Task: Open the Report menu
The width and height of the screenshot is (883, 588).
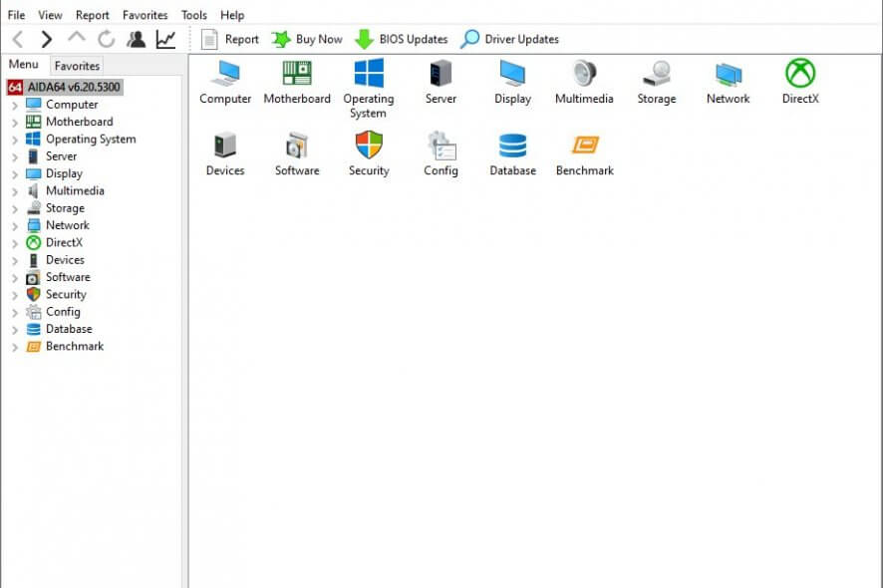Action: 93,15
